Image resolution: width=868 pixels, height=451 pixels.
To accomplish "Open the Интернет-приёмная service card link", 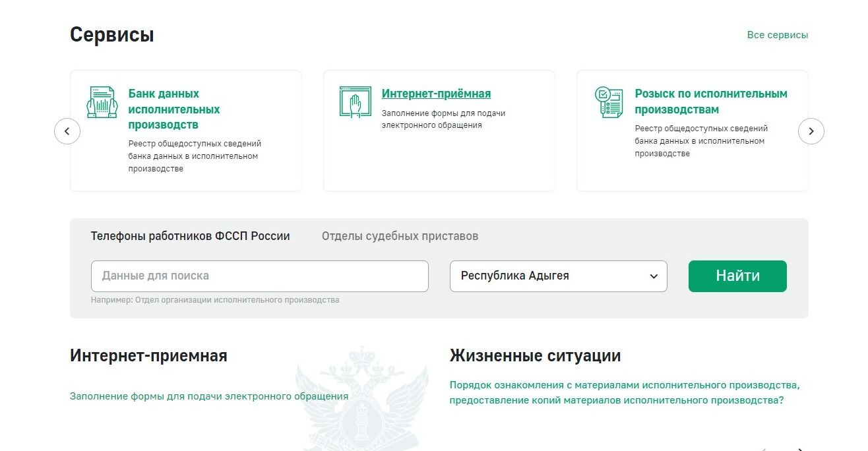I will (436, 94).
